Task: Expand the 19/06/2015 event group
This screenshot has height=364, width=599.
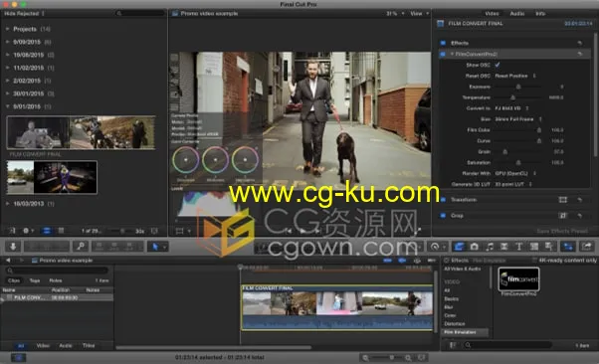Action: (7, 55)
